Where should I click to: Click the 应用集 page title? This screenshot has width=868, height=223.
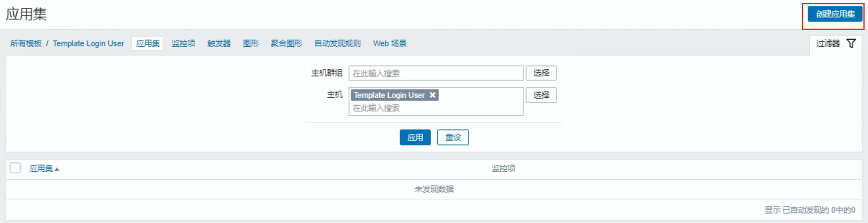point(26,14)
